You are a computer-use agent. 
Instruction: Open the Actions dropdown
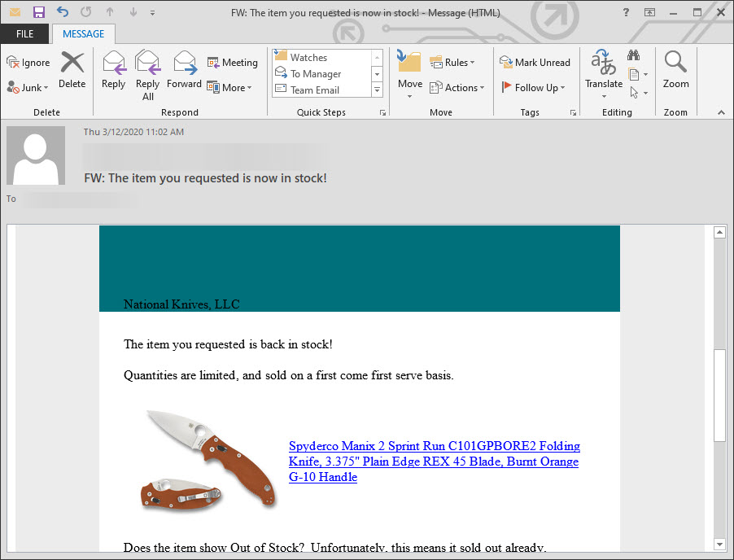[457, 88]
